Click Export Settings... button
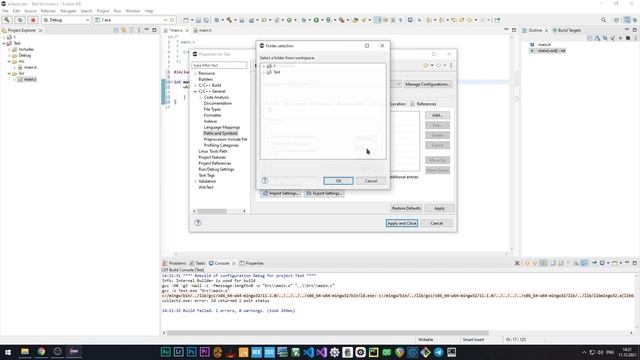 [x=324, y=193]
